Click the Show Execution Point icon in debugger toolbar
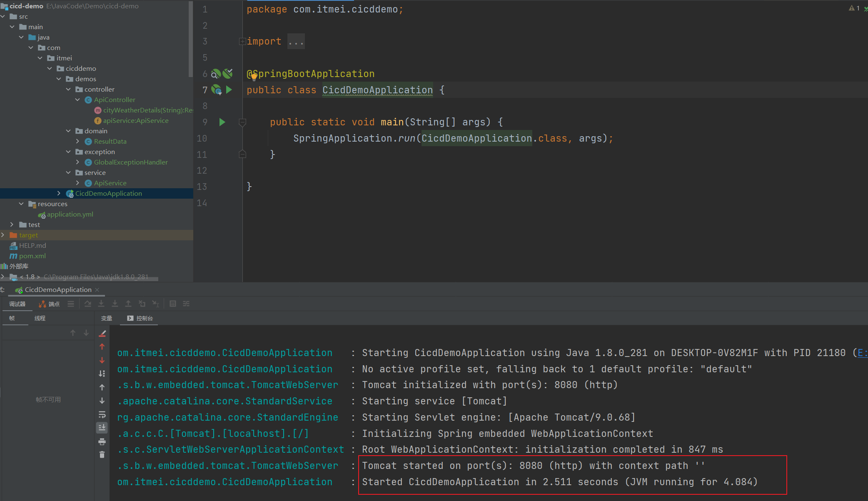Viewport: 868px width, 501px height. (x=71, y=304)
